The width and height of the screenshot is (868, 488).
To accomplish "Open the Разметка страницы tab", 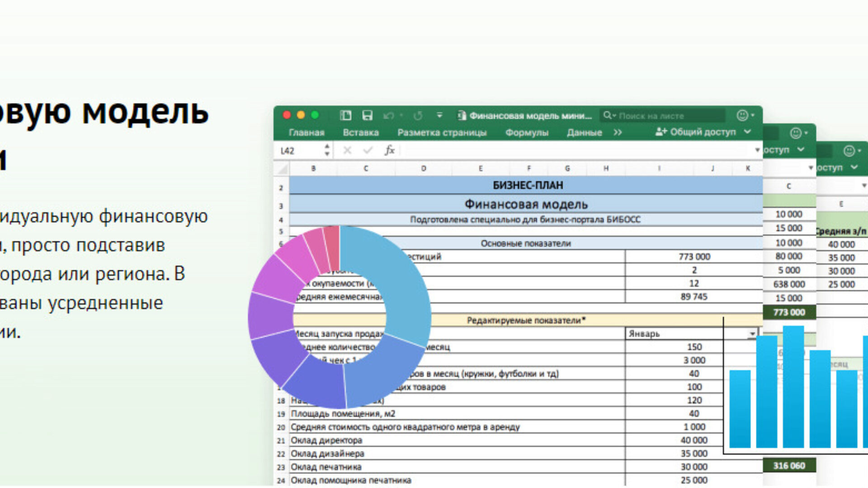I will [442, 132].
